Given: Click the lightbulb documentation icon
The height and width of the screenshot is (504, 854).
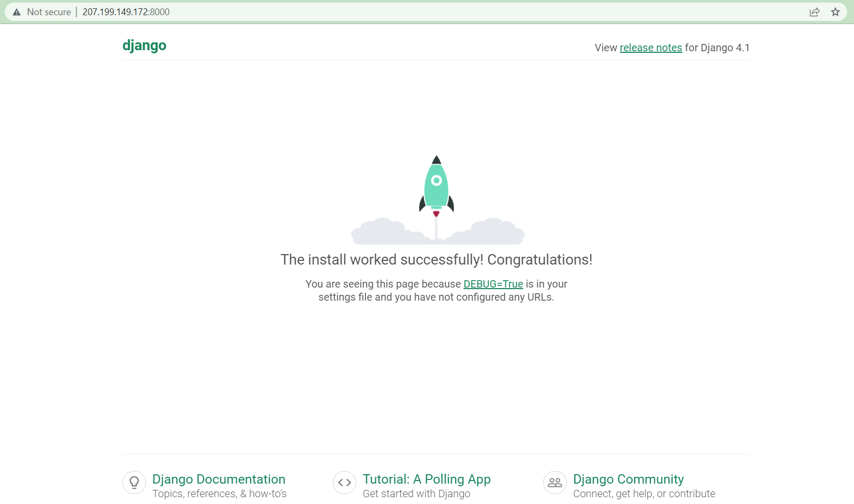Looking at the screenshot, I should pyautogui.click(x=134, y=483).
